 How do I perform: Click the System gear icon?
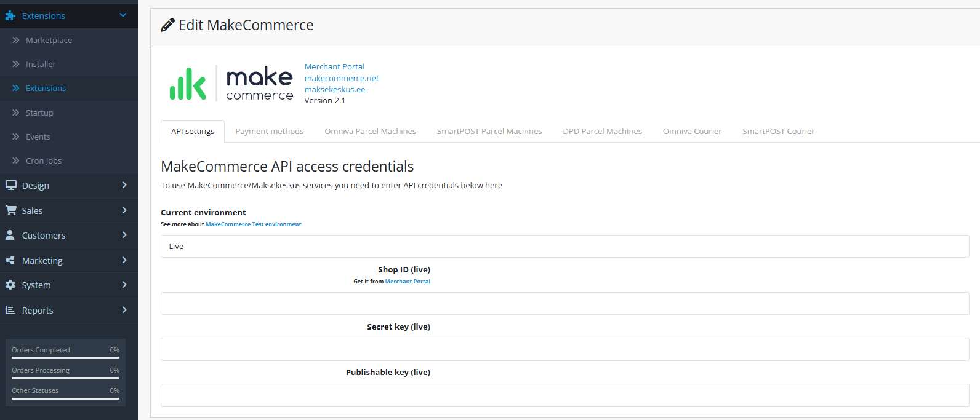(10, 285)
